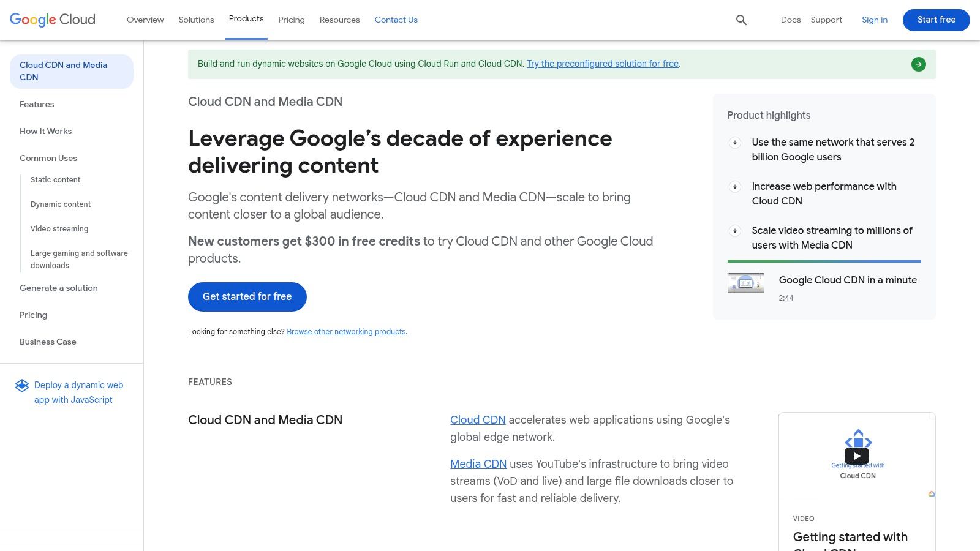This screenshot has height=551, width=980.
Task: Open 'Browse other networking products' link
Action: coord(346,332)
